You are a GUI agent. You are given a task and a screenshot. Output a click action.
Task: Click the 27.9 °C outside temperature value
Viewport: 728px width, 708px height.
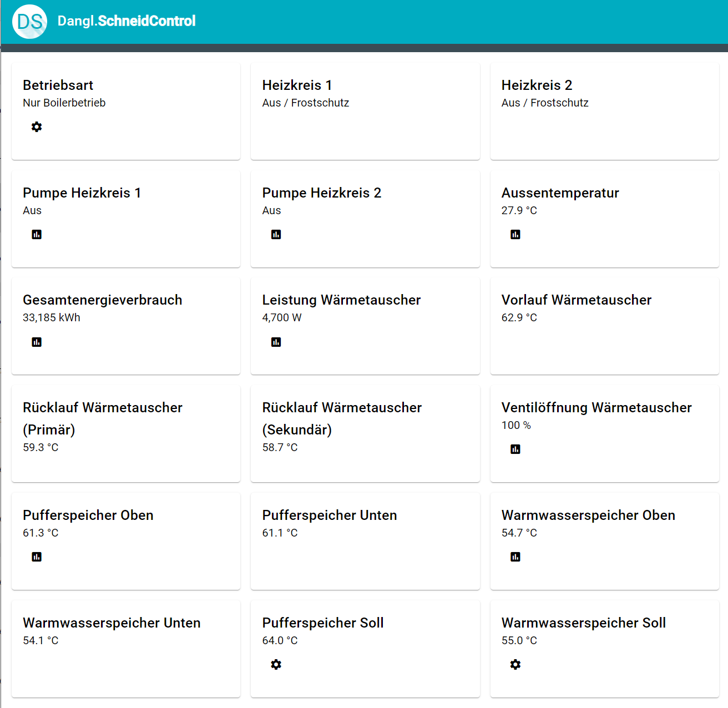(519, 210)
